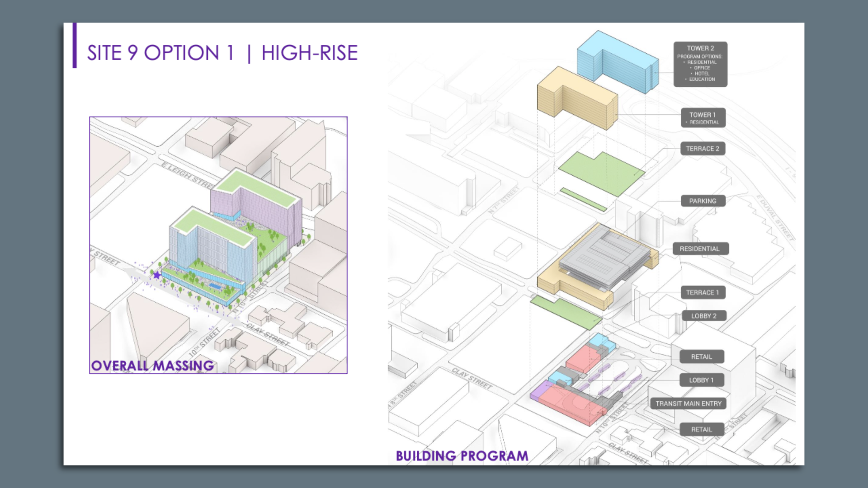Select the PARKING label

click(703, 201)
